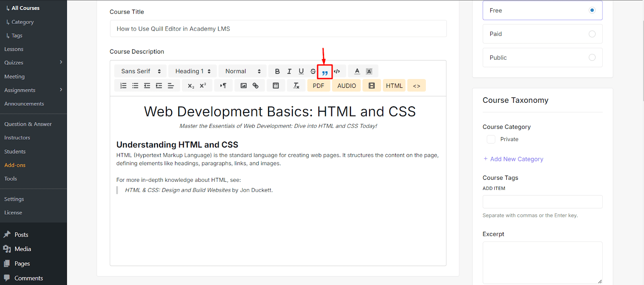
Task: Open the Sans Serif font dropdown
Action: (x=140, y=71)
